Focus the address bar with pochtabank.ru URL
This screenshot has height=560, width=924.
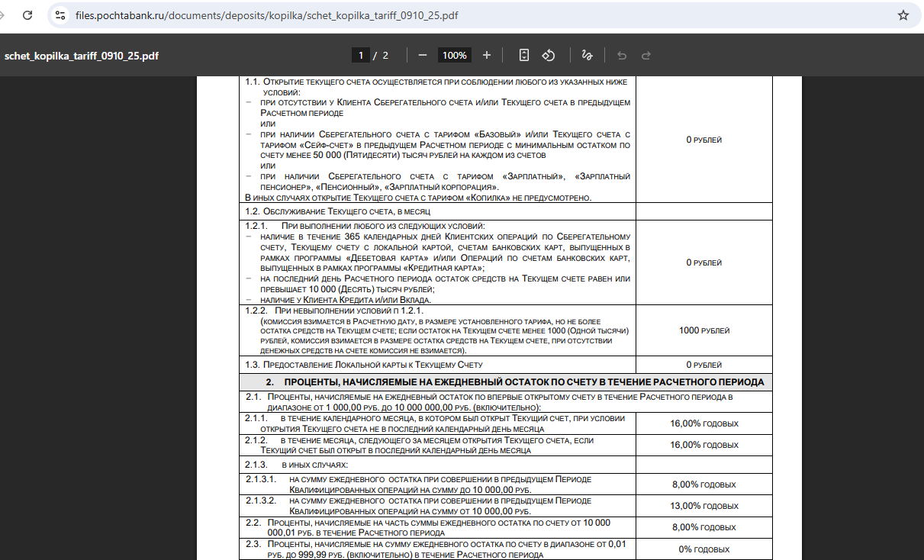coord(267,15)
